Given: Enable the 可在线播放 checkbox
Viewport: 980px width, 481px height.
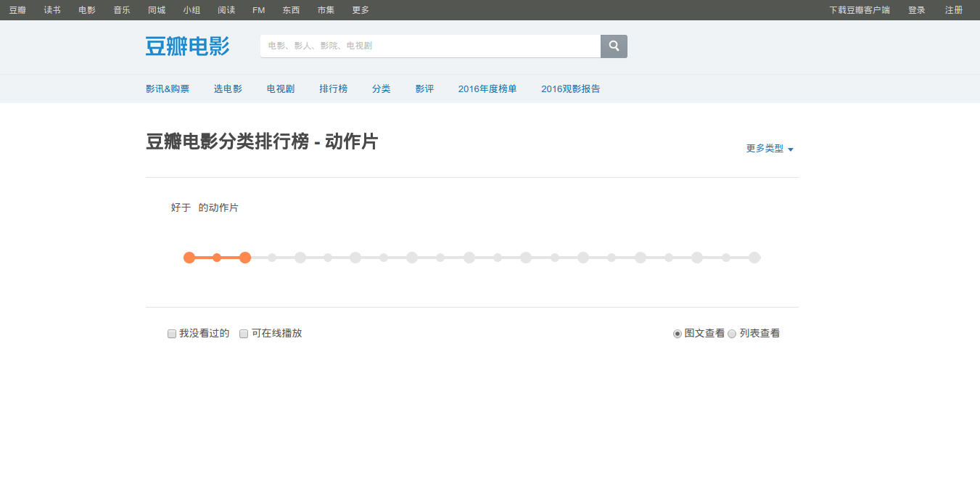Looking at the screenshot, I should click(244, 334).
